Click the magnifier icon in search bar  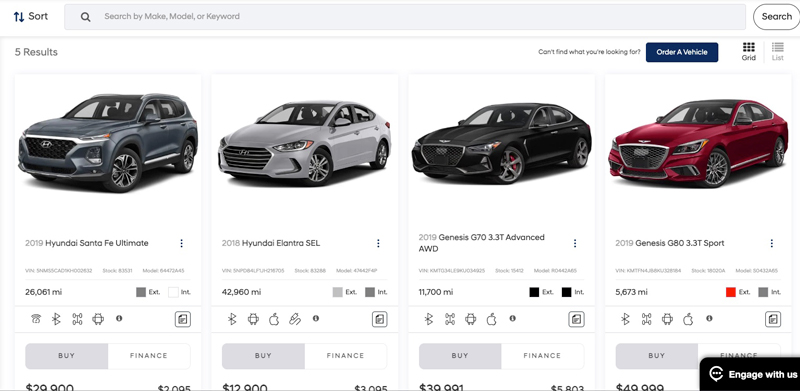coord(86,17)
